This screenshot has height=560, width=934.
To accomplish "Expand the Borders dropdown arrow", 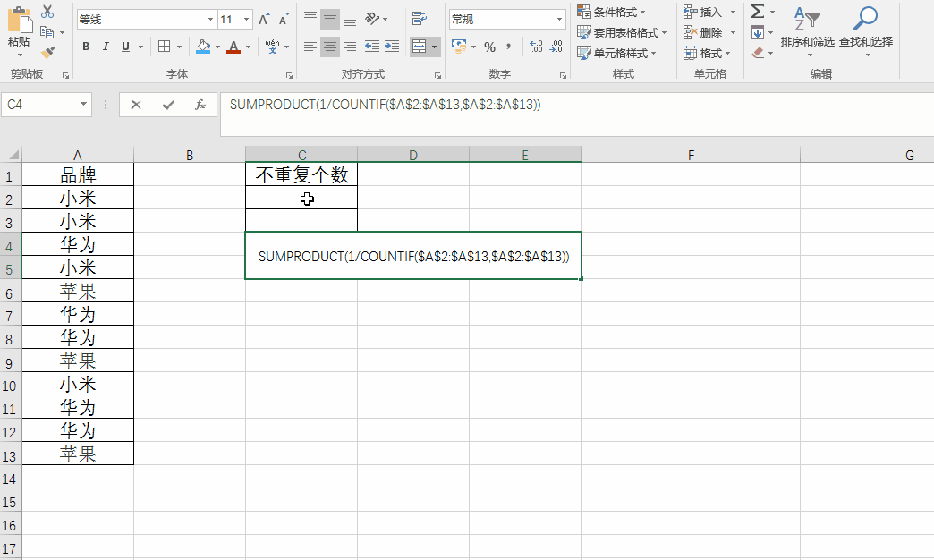I will pyautogui.click(x=179, y=46).
